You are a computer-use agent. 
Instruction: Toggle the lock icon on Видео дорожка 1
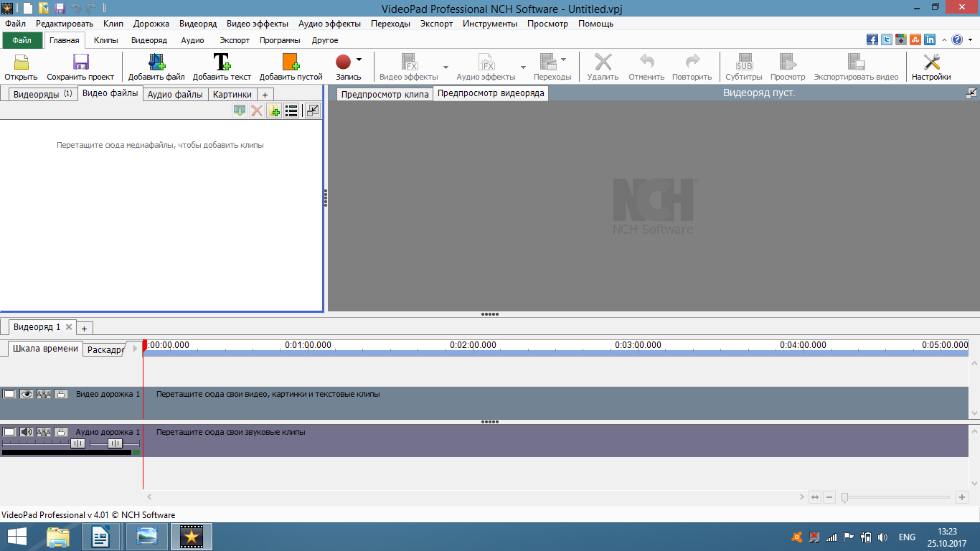61,394
